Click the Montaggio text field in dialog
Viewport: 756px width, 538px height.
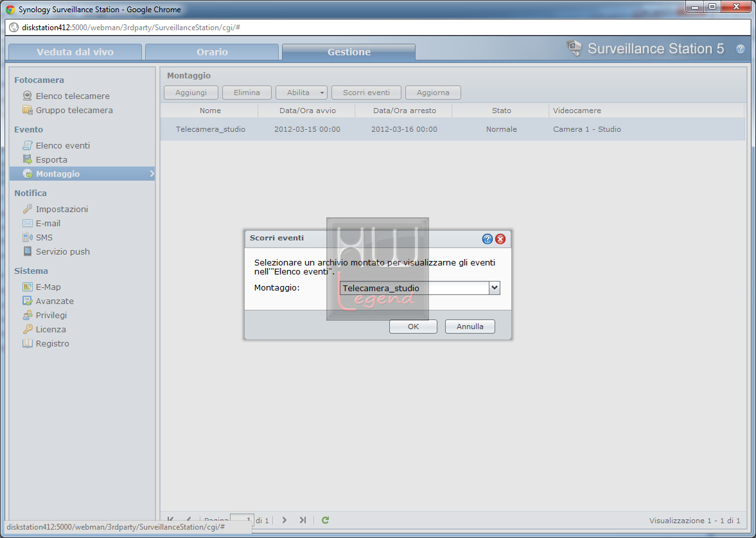tap(415, 288)
